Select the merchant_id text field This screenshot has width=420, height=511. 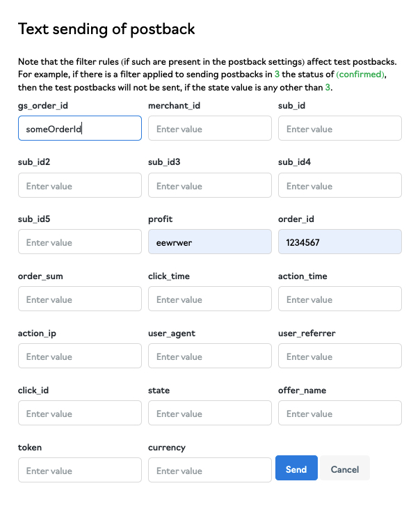pyautogui.click(x=210, y=128)
